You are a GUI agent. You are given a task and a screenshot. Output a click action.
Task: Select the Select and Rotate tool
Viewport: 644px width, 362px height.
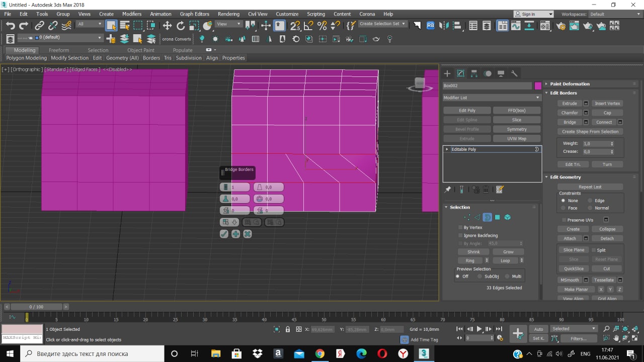(x=181, y=26)
